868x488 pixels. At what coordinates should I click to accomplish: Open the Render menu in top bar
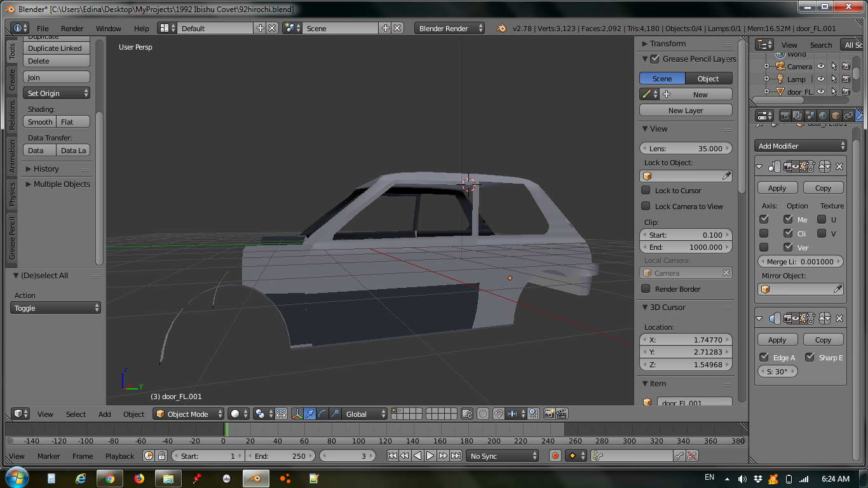tap(72, 29)
